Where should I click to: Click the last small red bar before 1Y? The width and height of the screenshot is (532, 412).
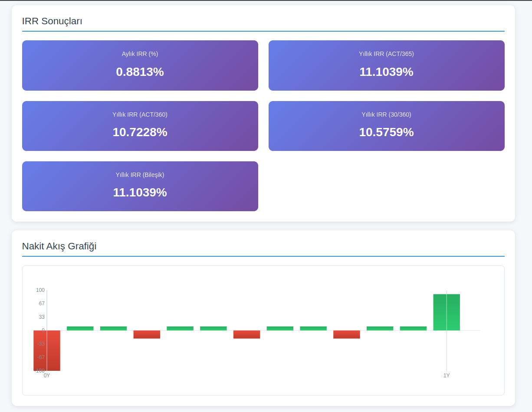pyautogui.click(x=347, y=334)
